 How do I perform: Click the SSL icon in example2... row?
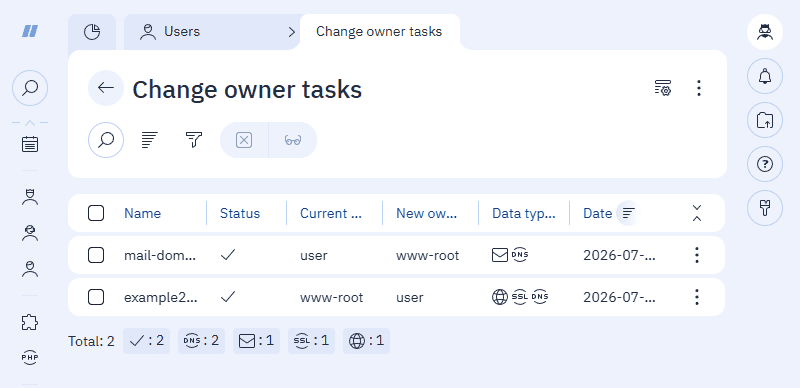[x=520, y=297]
